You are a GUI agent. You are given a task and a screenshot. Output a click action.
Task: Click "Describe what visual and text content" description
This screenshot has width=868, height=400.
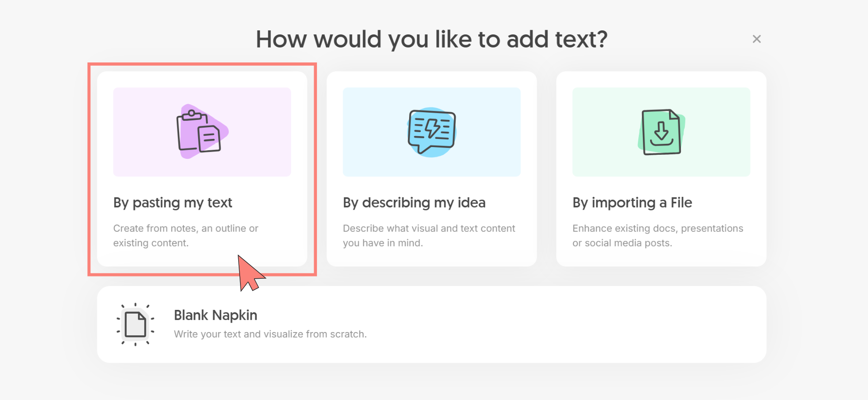pyautogui.click(x=429, y=229)
